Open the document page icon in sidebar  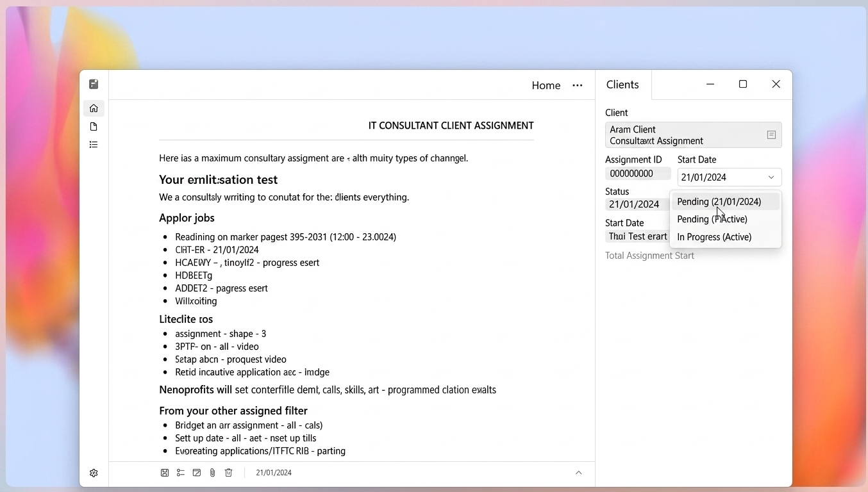click(x=94, y=127)
